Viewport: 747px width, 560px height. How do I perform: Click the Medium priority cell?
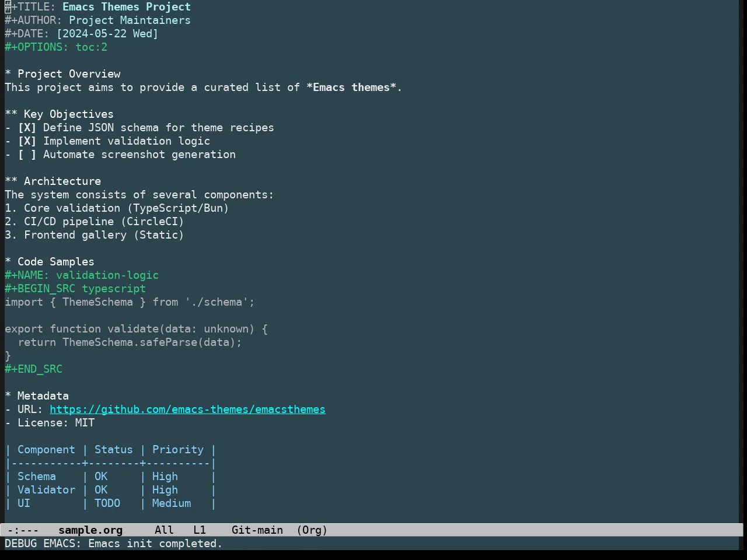[x=172, y=503]
